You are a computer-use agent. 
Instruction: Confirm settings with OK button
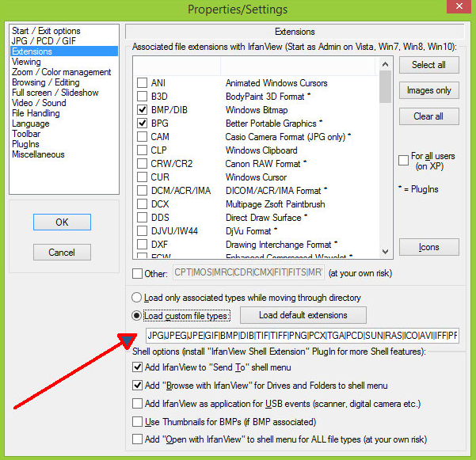pos(62,222)
